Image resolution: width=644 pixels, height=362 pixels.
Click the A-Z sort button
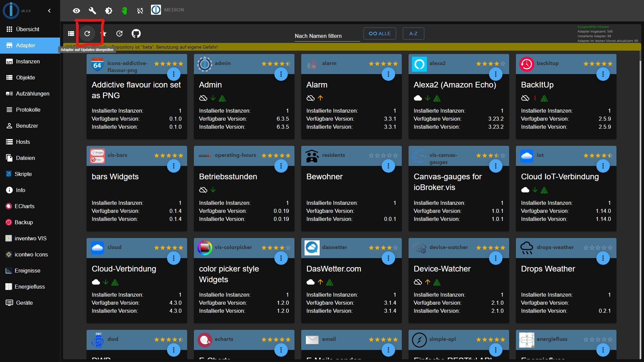[413, 34]
